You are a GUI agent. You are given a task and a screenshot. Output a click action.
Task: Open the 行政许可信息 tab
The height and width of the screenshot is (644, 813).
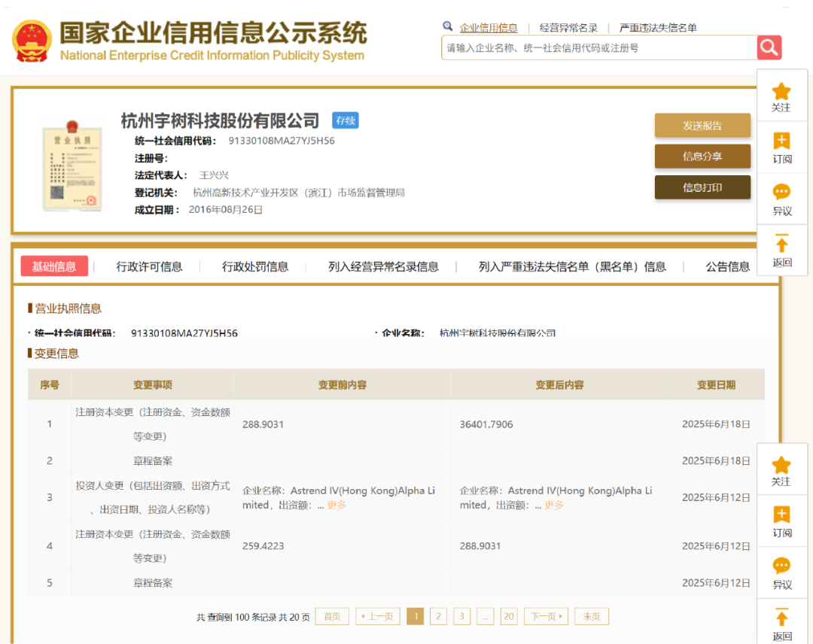click(x=149, y=266)
